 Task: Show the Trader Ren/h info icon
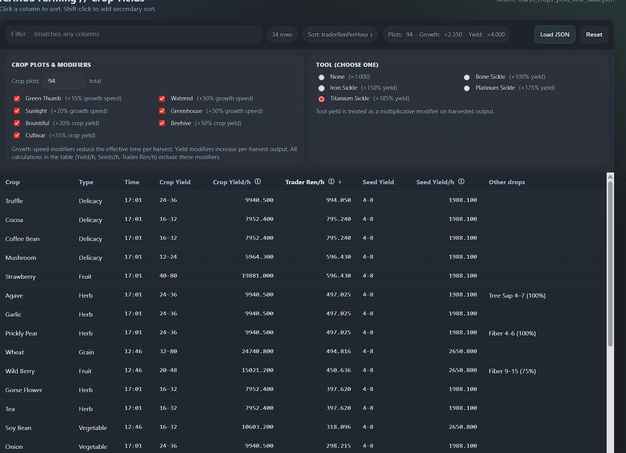pos(331,182)
